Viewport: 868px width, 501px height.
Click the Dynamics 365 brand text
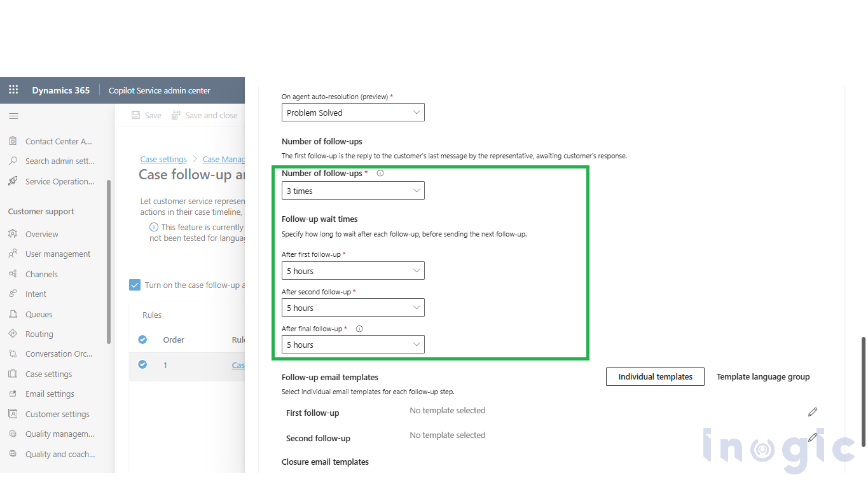61,90
